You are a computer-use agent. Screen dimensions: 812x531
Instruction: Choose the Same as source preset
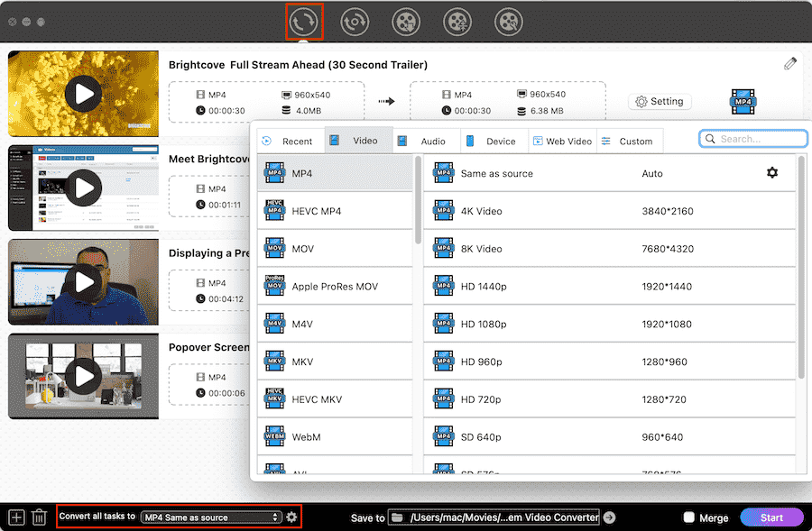[x=610, y=173]
